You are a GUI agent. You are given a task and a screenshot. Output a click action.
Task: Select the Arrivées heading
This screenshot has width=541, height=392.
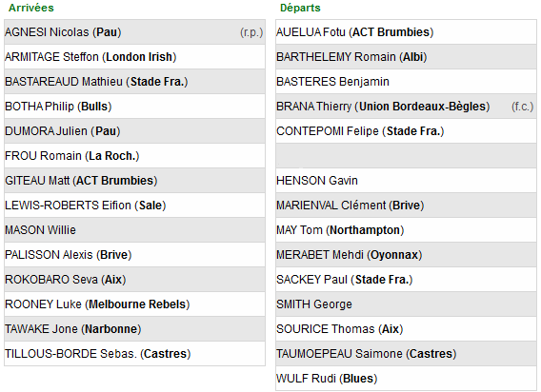click(31, 8)
